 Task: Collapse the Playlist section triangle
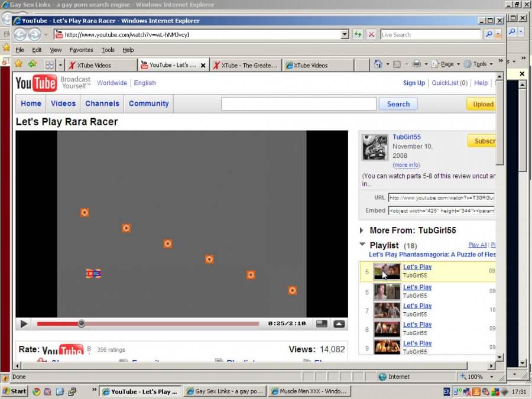point(362,244)
